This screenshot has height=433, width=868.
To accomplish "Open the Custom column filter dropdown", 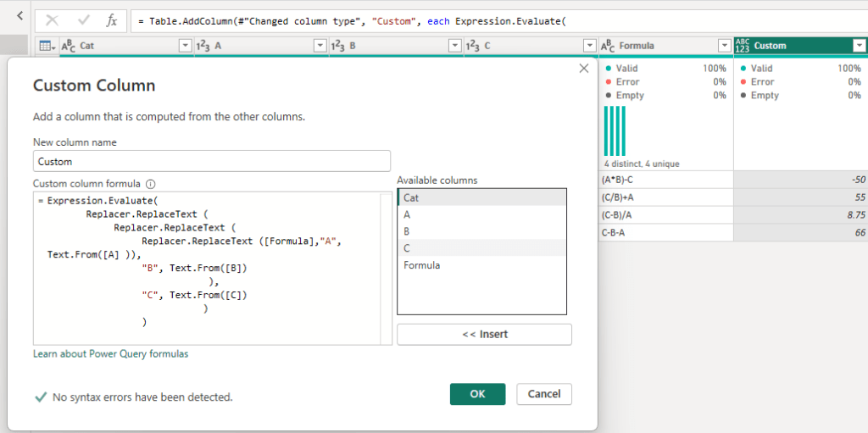I will (857, 46).
